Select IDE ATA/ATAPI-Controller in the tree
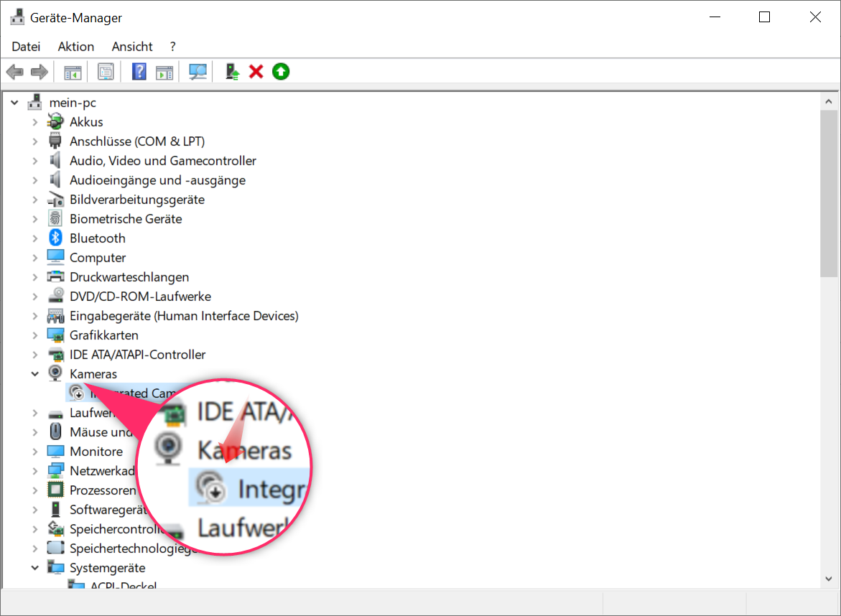Image resolution: width=841 pixels, height=616 pixels. click(x=137, y=355)
